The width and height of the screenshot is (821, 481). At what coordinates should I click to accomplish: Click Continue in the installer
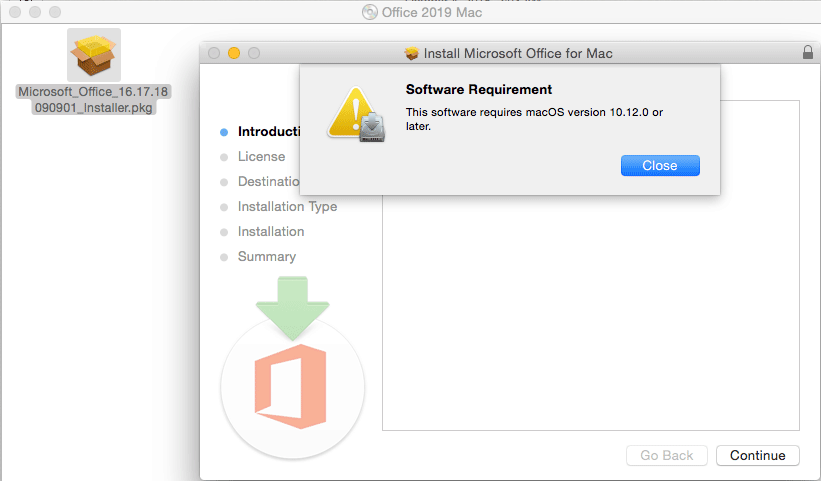(757, 455)
